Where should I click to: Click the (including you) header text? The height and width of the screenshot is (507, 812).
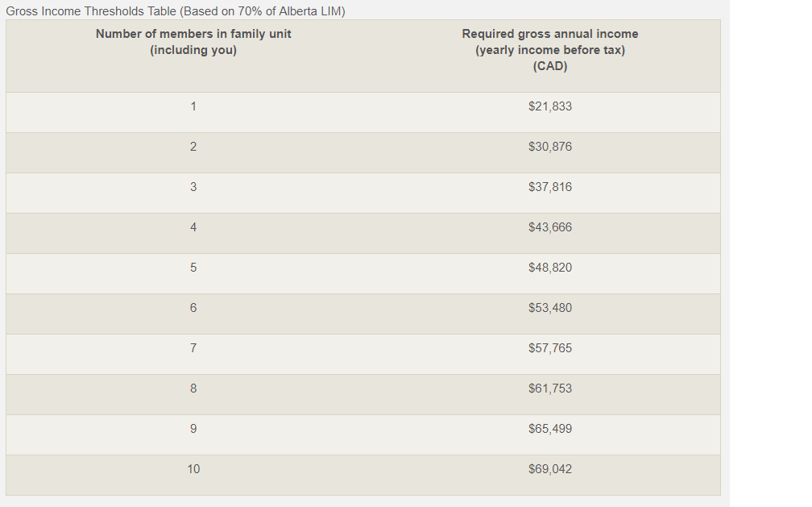[193, 50]
